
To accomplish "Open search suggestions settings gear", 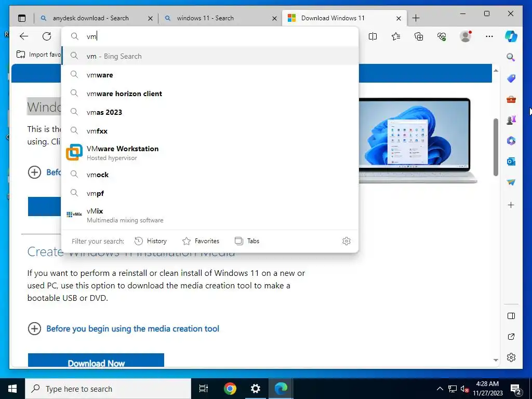I will (346, 241).
